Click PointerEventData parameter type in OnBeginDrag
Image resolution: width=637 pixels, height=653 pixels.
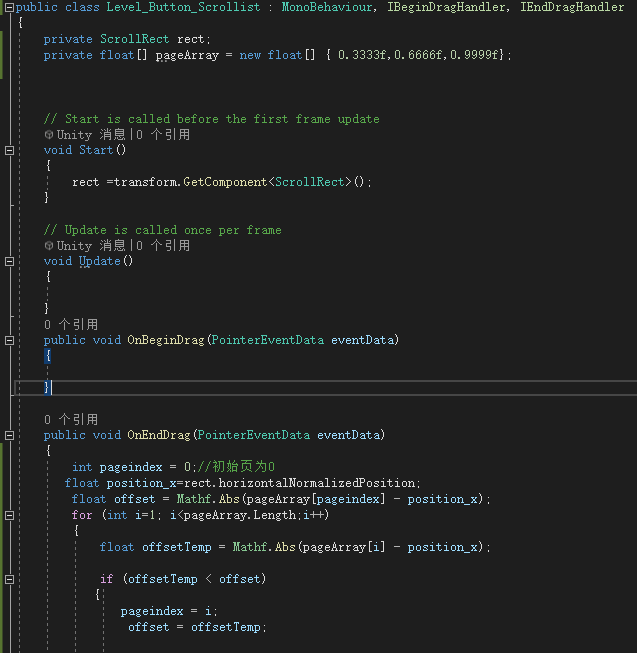(x=267, y=340)
